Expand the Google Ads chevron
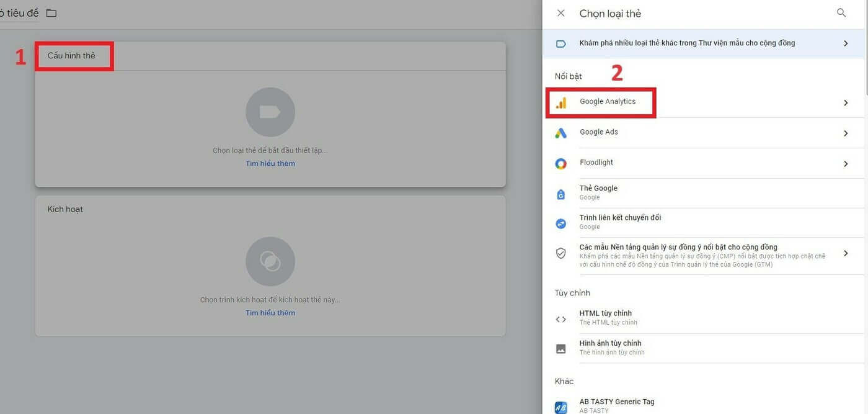 (x=846, y=133)
